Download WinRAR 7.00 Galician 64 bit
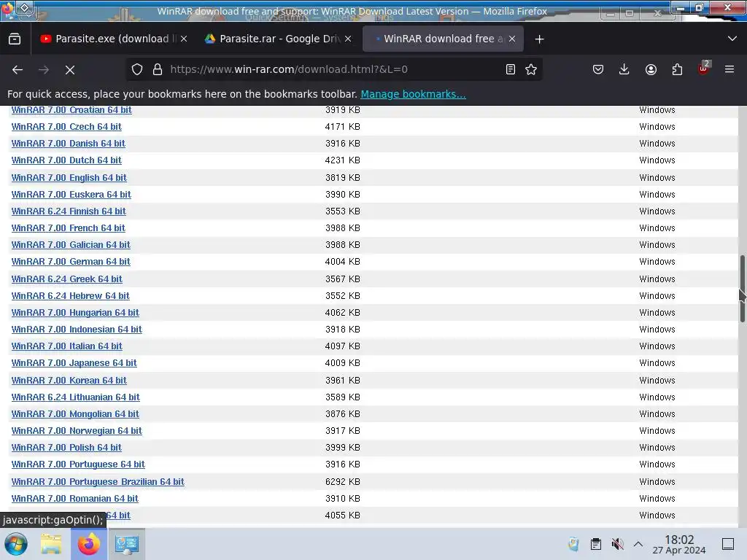 (71, 245)
